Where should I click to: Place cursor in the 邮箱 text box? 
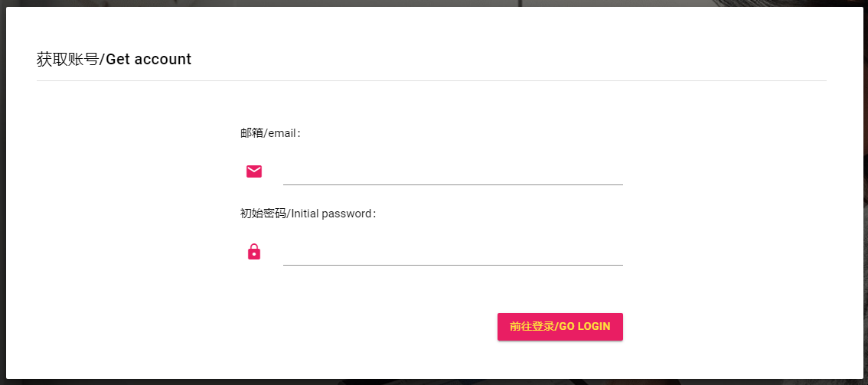(x=452, y=172)
